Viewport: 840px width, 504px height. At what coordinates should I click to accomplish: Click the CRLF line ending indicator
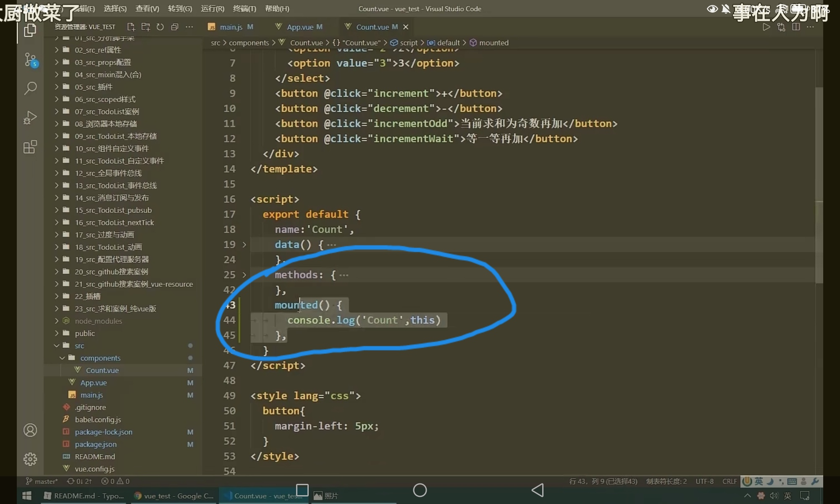coord(729,481)
